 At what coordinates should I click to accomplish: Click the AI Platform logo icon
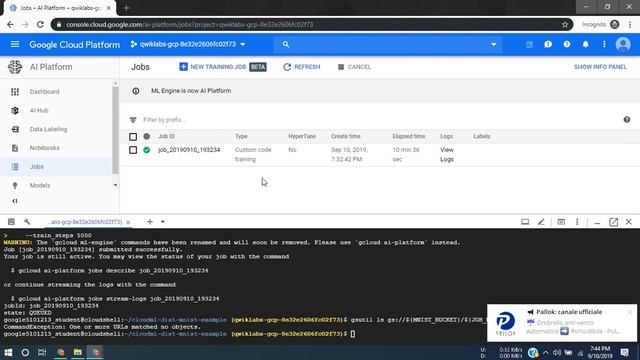(x=15, y=67)
